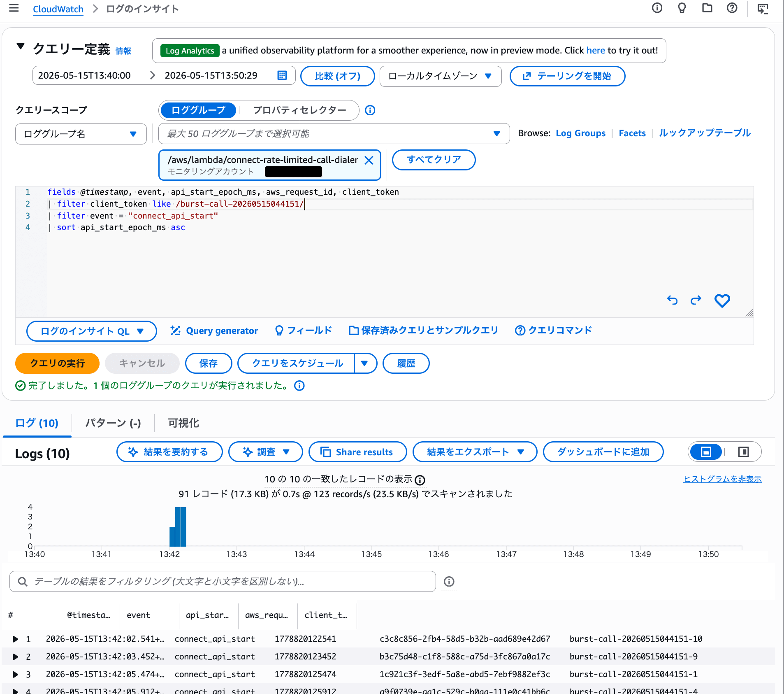Screen dimensions: 784x694
Task: Redo the query edit
Action: click(x=696, y=300)
